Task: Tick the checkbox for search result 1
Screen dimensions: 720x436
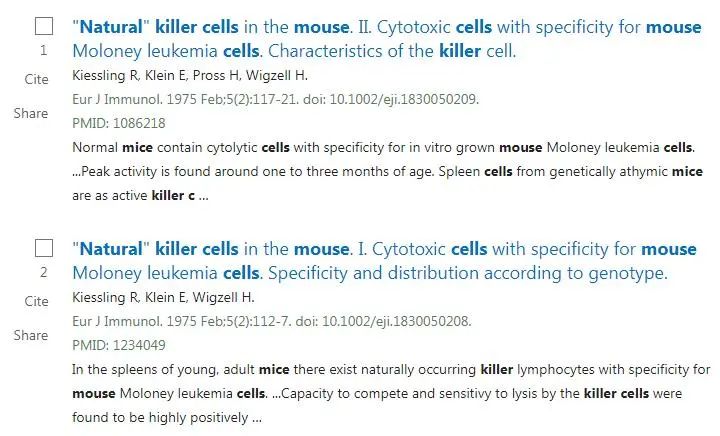Action: 44,27
